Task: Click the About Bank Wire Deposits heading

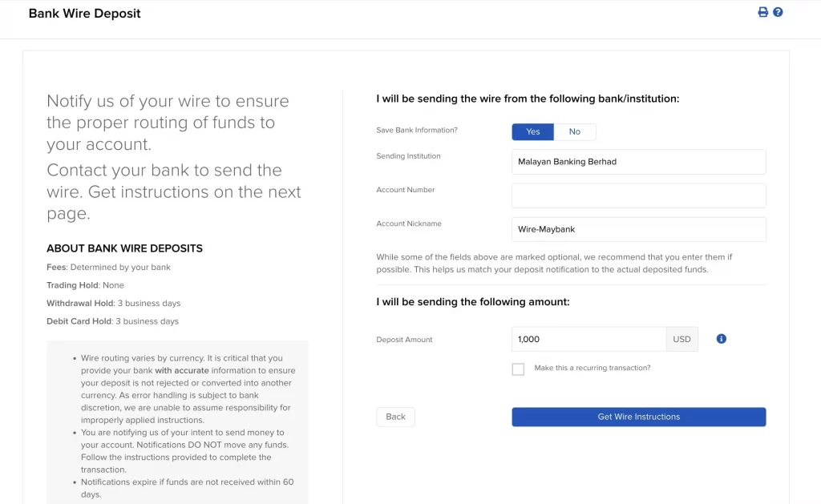Action: click(x=124, y=248)
